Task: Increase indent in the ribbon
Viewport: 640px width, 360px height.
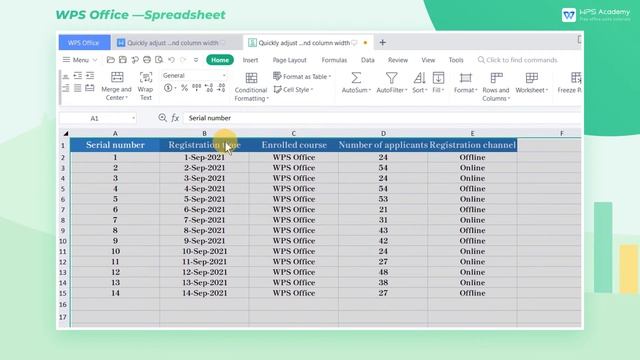Action: click(90, 76)
